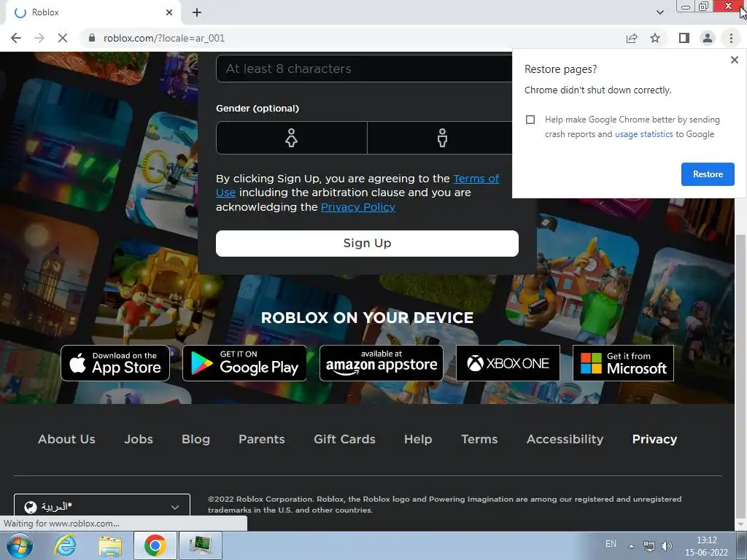Screen dimensions: 747x560
Task: Stop loading the page
Action: click(x=63, y=38)
